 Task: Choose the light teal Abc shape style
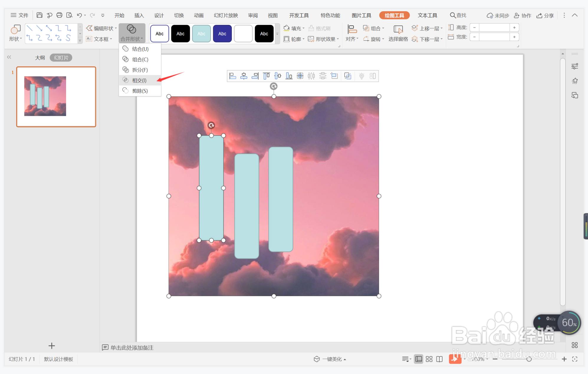click(201, 34)
